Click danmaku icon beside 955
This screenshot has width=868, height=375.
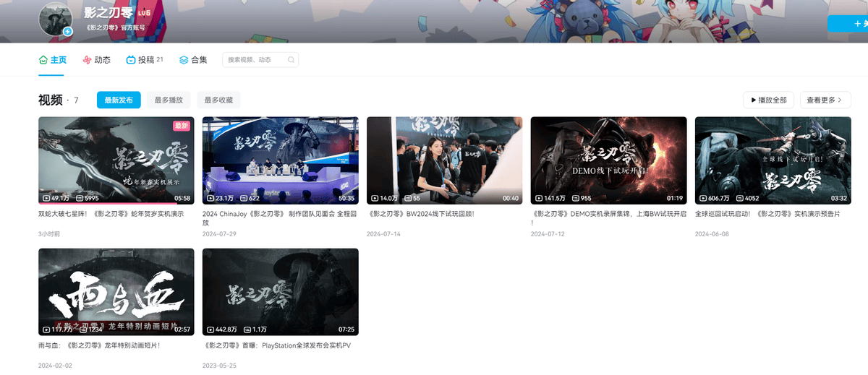[x=576, y=198]
